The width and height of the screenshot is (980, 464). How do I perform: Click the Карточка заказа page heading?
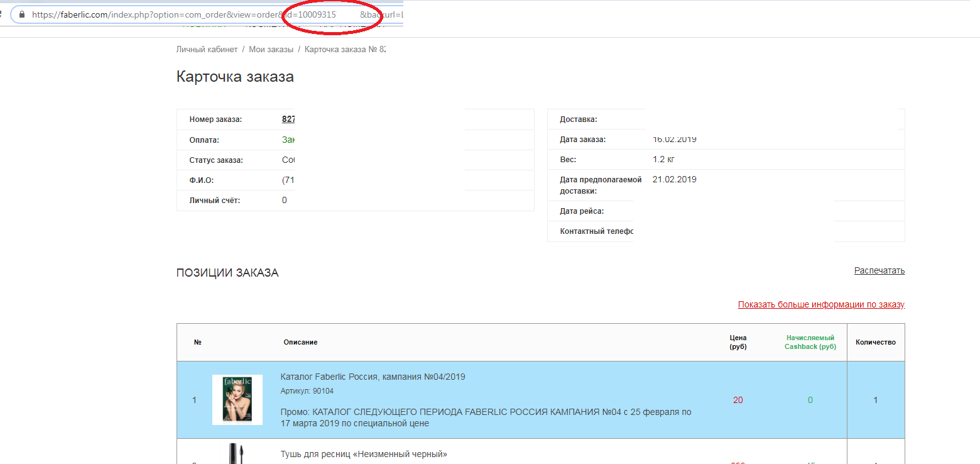[x=235, y=77]
